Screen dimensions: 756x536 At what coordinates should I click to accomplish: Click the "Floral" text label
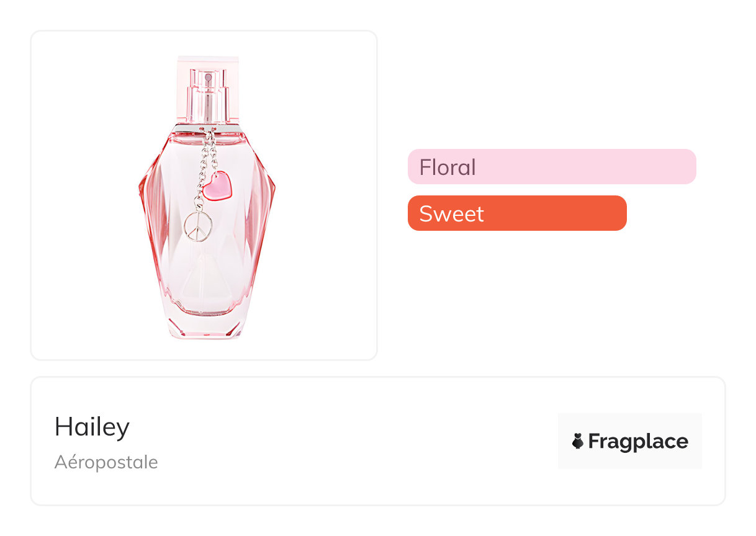point(448,167)
